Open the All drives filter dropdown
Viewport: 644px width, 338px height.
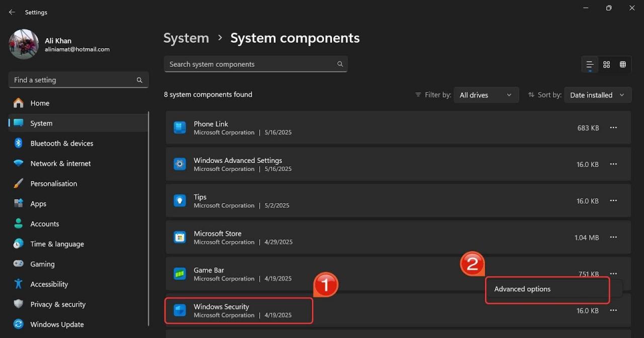pos(486,95)
